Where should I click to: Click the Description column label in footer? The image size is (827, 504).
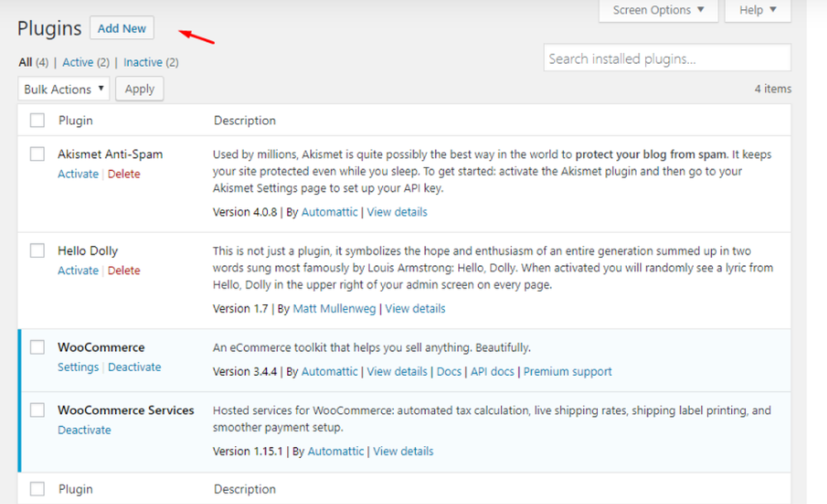(x=245, y=488)
